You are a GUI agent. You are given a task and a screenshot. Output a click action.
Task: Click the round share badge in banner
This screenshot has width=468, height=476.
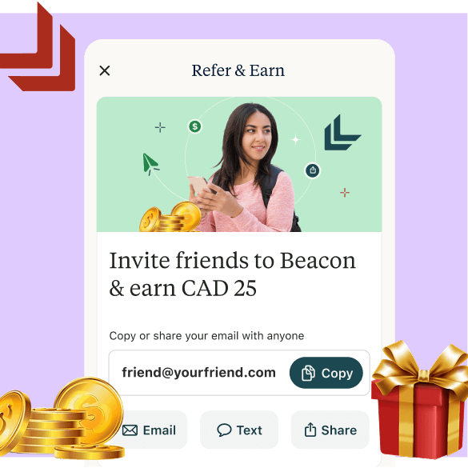(x=313, y=170)
